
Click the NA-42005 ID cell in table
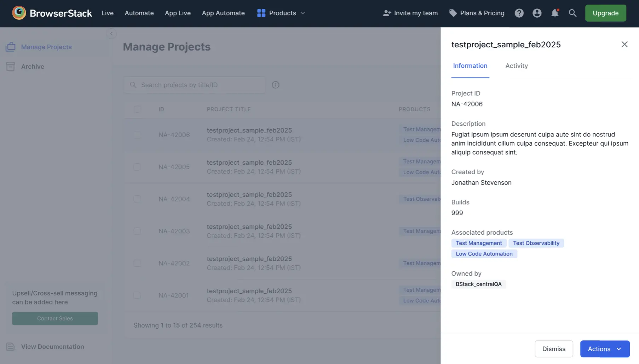[x=174, y=167]
